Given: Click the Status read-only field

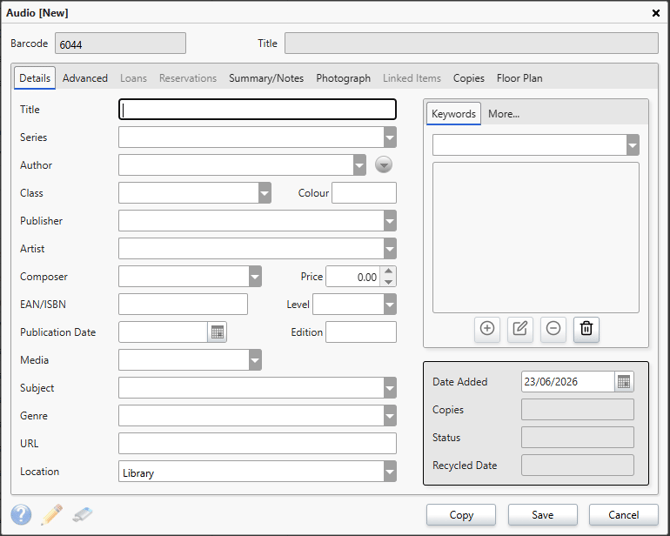Looking at the screenshot, I should (x=577, y=437).
